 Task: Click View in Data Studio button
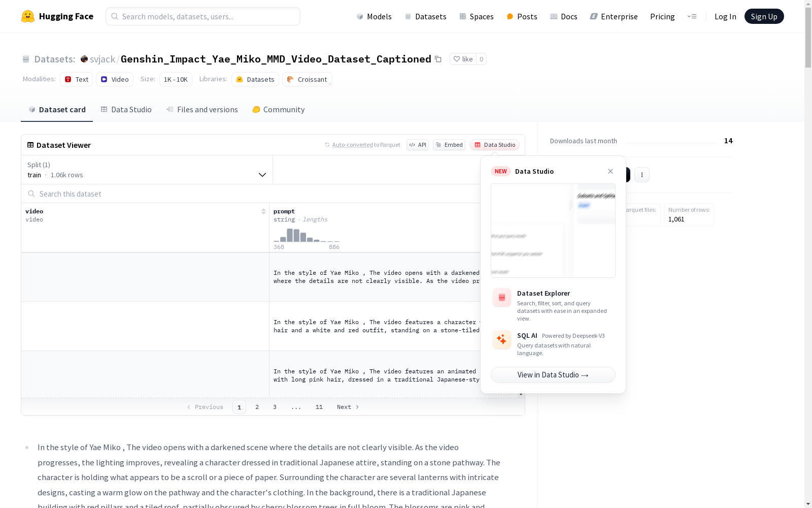click(553, 375)
